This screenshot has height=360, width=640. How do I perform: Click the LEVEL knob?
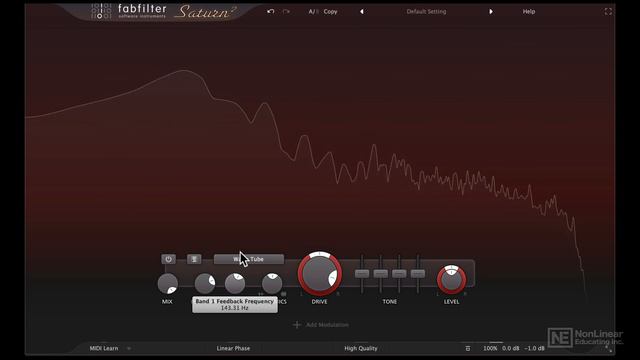coord(451,280)
